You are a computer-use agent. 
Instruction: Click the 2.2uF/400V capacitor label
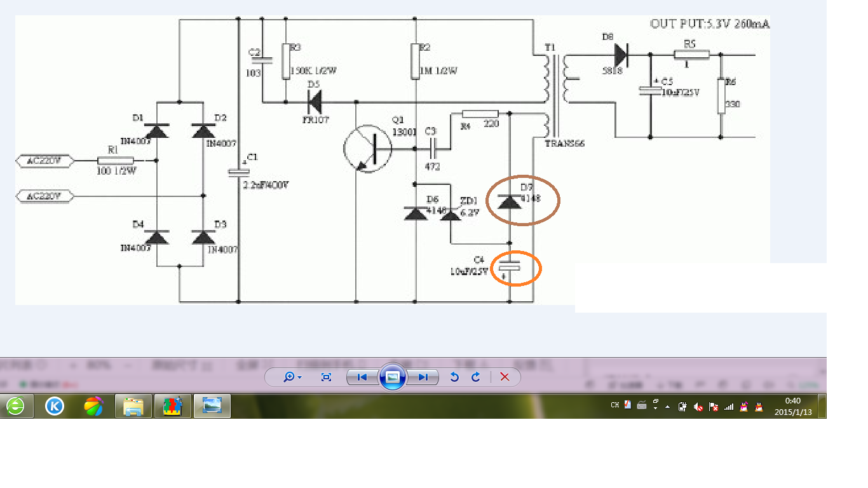(266, 186)
